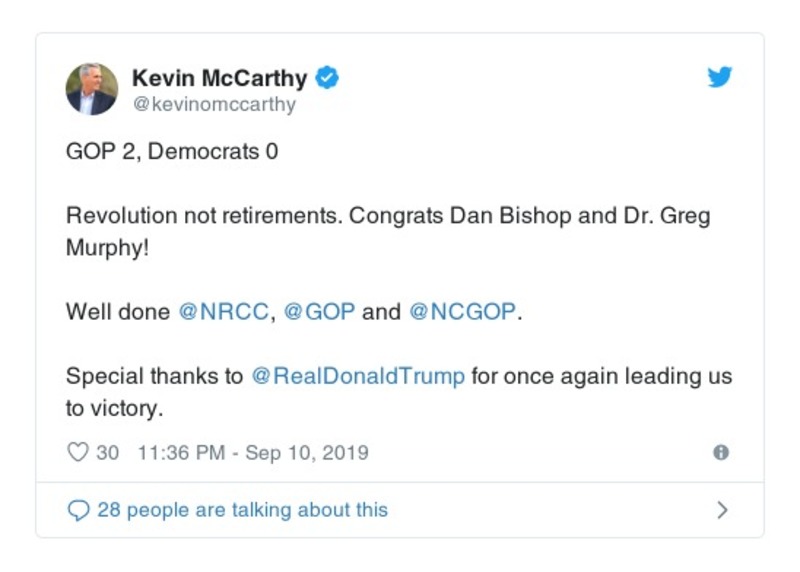This screenshot has width=800, height=572.
Task: Like the tweet with the heart icon
Action: 78,452
